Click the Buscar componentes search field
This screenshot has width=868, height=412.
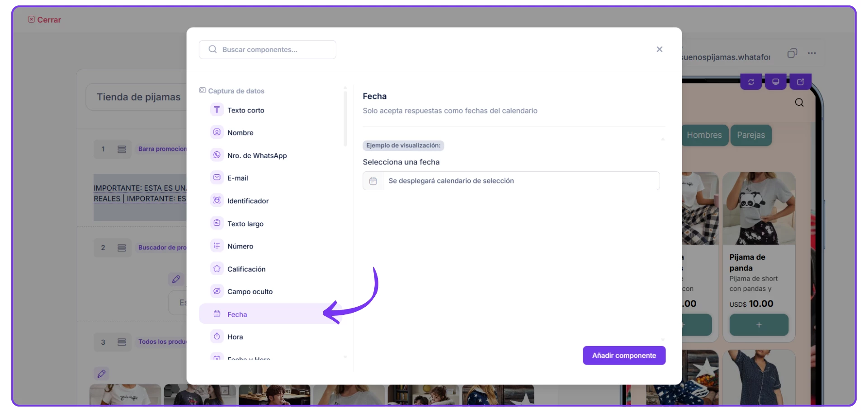point(268,50)
